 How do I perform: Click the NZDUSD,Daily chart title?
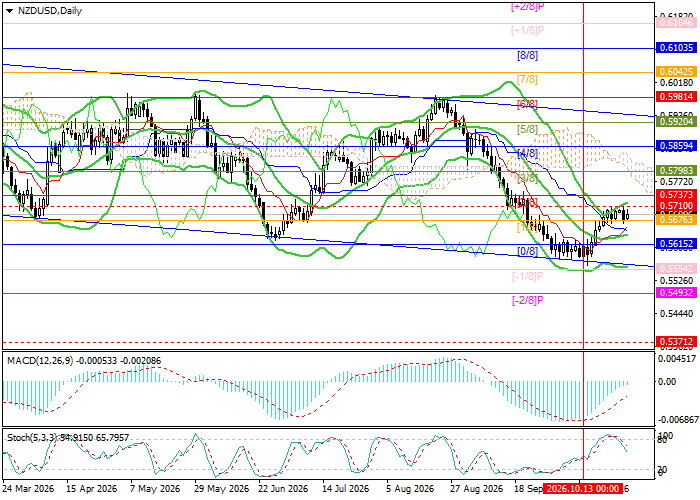[50, 11]
